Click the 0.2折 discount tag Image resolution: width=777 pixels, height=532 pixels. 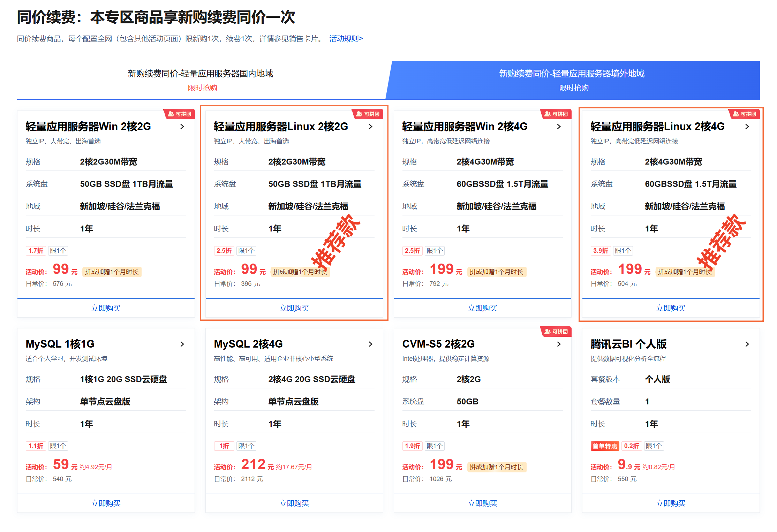pyautogui.click(x=632, y=446)
